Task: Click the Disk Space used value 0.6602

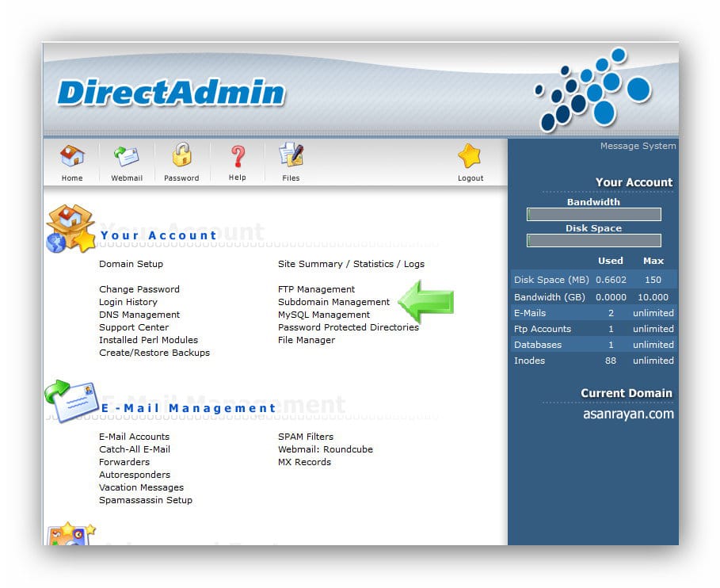Action: pos(611,280)
